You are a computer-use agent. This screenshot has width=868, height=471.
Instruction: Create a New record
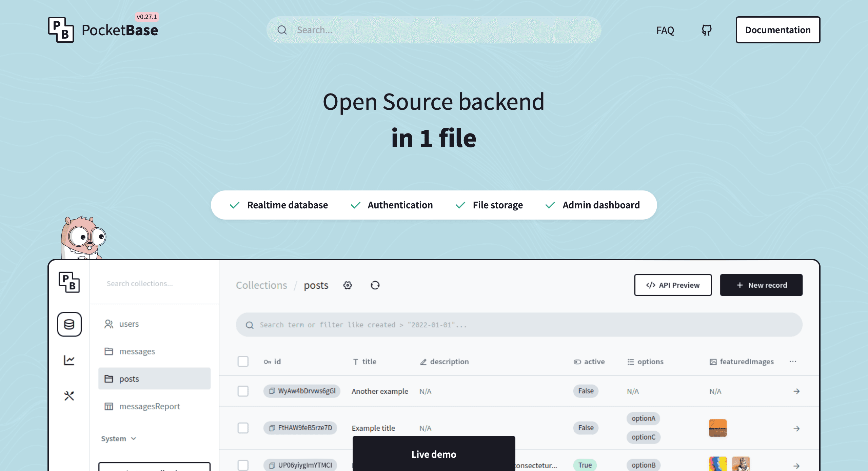761,285
